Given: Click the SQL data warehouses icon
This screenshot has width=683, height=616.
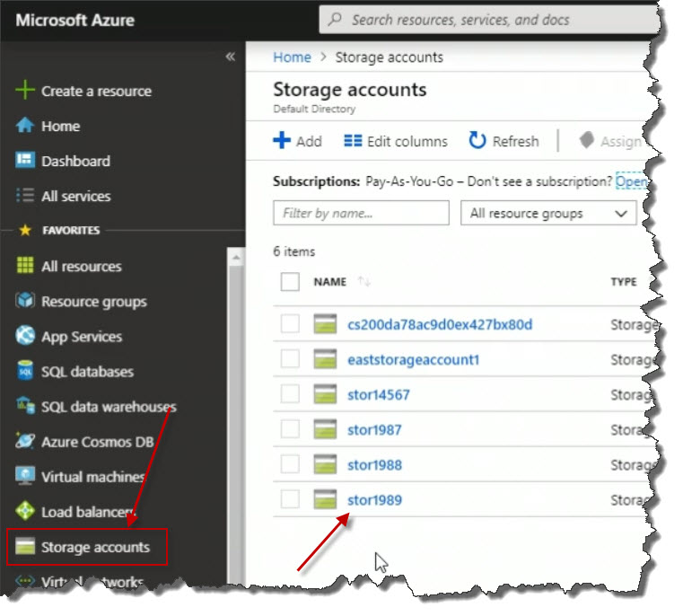Looking at the screenshot, I should coord(25,406).
